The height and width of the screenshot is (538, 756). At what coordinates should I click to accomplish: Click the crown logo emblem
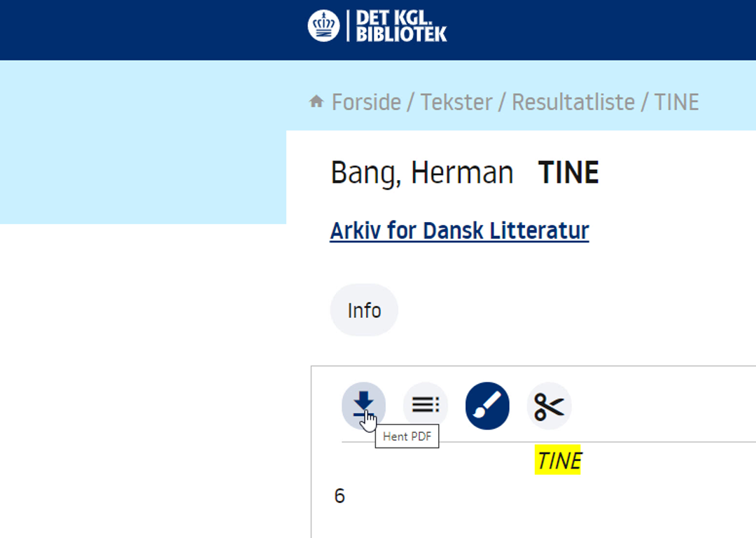(x=323, y=26)
